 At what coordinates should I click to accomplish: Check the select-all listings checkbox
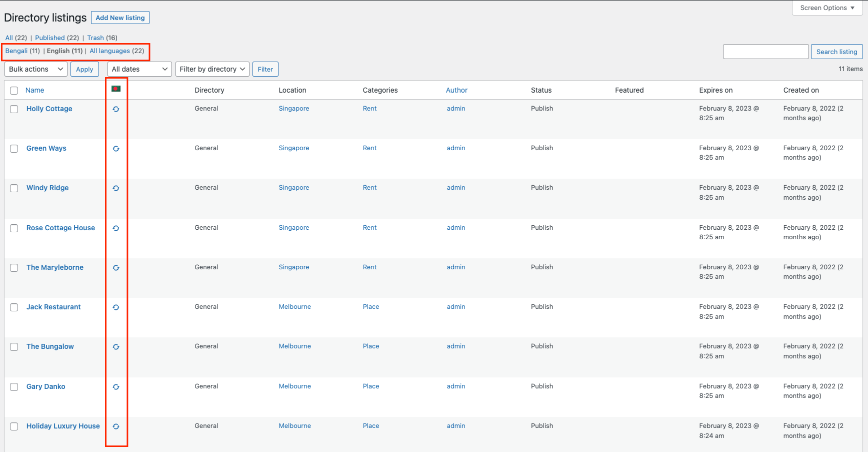pyautogui.click(x=14, y=90)
